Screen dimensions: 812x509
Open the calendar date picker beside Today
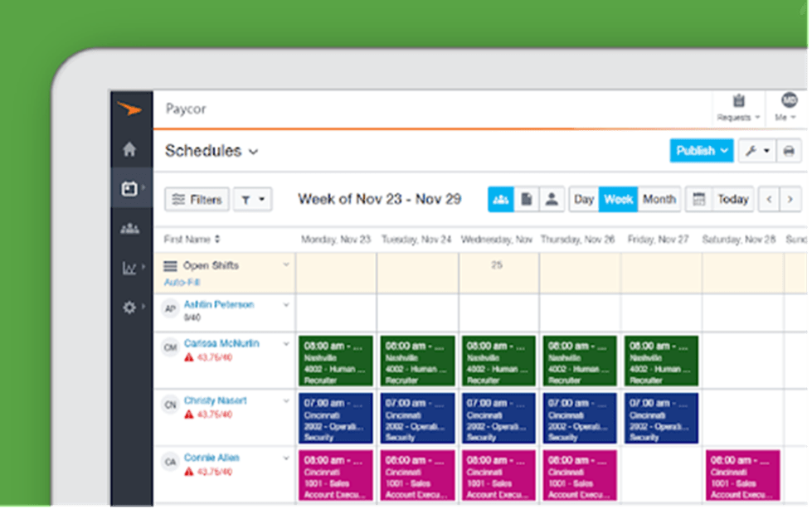coord(698,199)
